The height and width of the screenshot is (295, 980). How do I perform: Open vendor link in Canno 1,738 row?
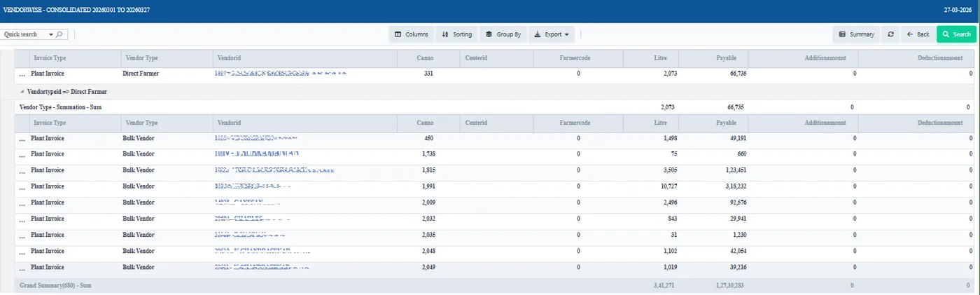pyautogui.click(x=257, y=154)
